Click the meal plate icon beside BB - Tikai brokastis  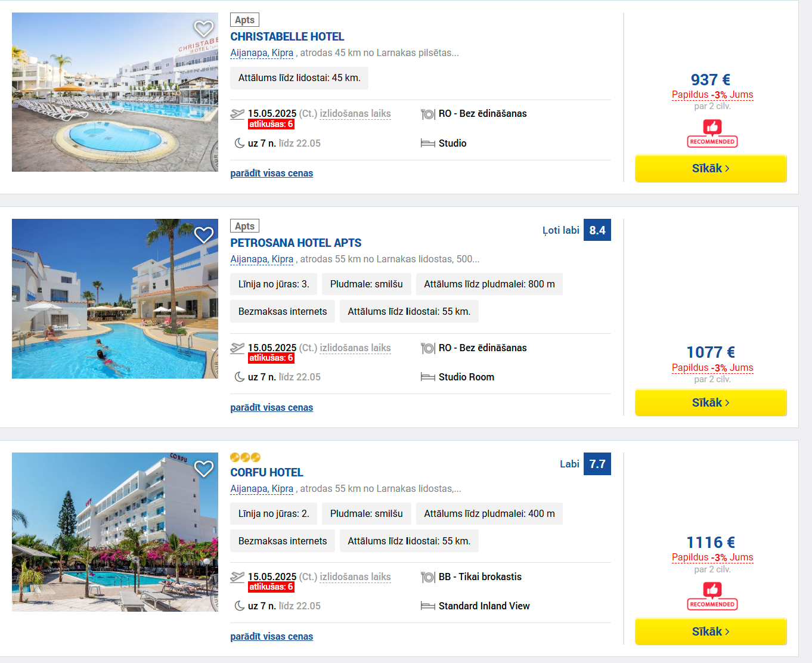click(x=428, y=577)
